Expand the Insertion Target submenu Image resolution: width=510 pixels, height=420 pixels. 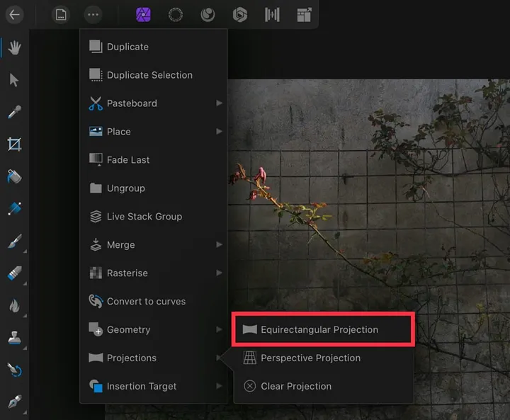pos(154,386)
